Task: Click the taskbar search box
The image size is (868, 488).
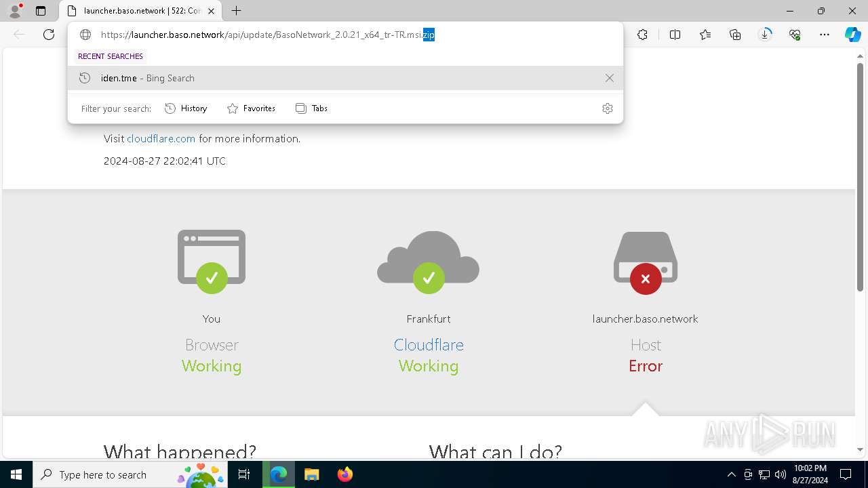Action: 130,474
